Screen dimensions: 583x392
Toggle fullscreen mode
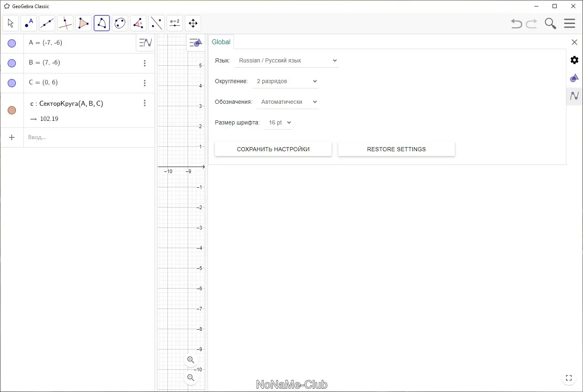point(569,378)
